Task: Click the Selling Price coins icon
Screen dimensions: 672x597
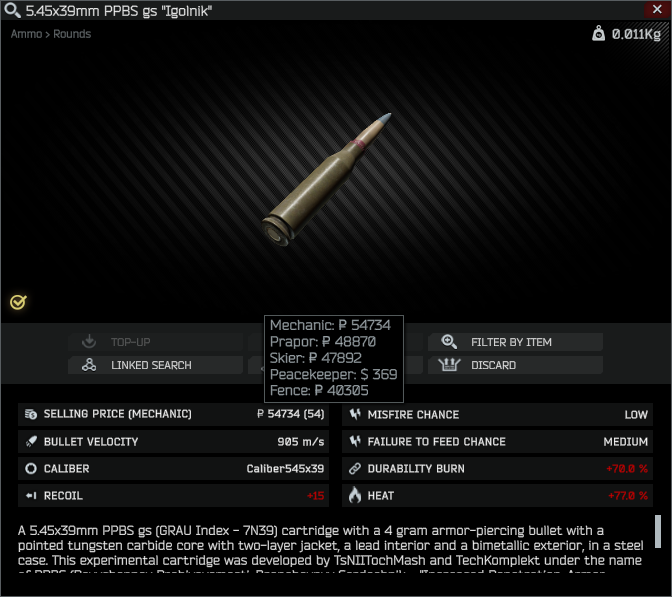Action: tap(30, 414)
